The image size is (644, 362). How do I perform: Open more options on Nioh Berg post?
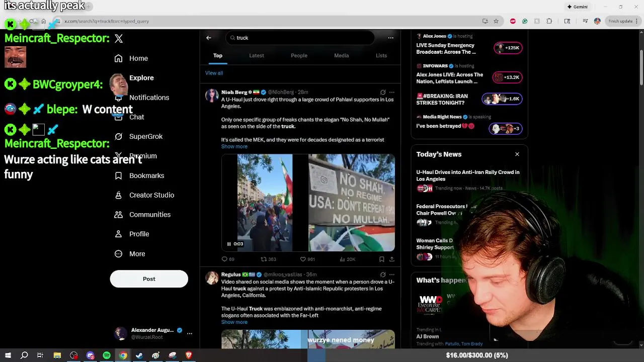point(392,93)
